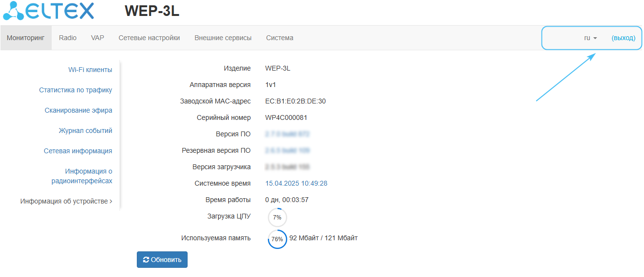Click the Заводской МАС-адрес label
Viewport: 644px width, 277px height.
tap(215, 101)
